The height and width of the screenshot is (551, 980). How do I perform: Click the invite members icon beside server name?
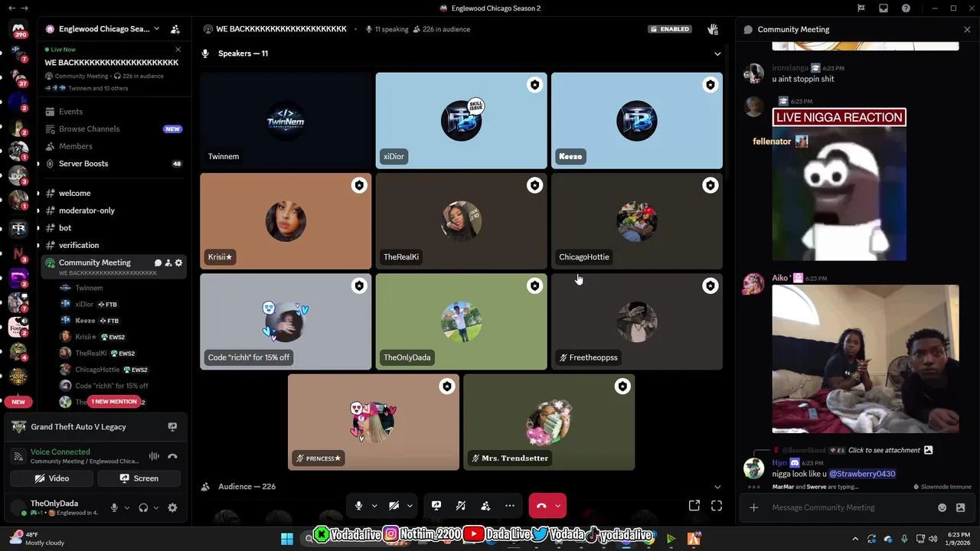tap(175, 29)
